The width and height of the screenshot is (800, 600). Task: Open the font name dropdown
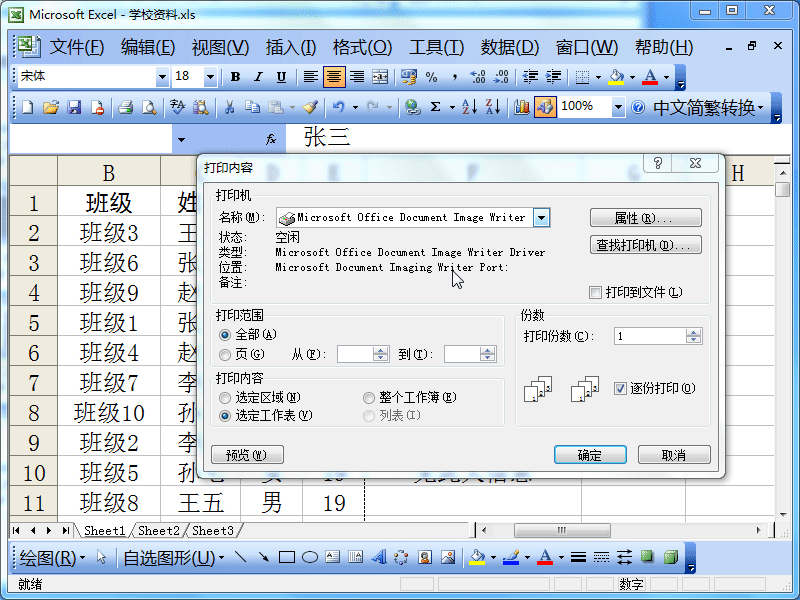[x=162, y=77]
